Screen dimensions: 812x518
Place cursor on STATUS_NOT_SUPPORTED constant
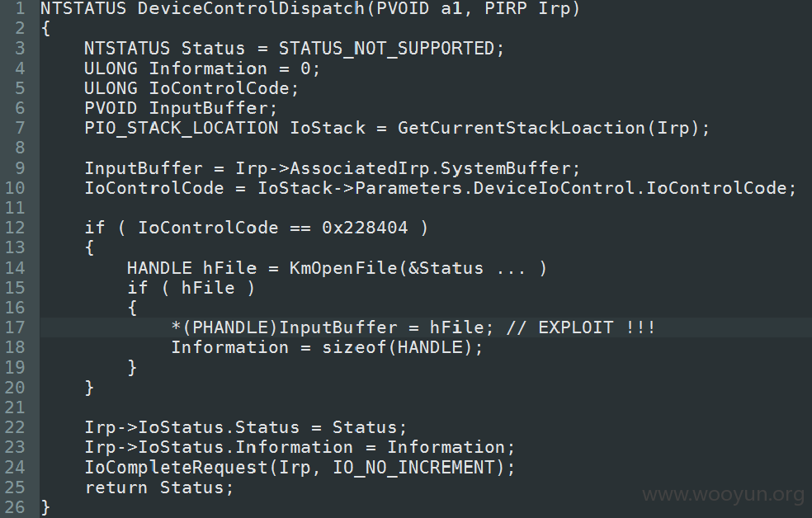pos(386,49)
